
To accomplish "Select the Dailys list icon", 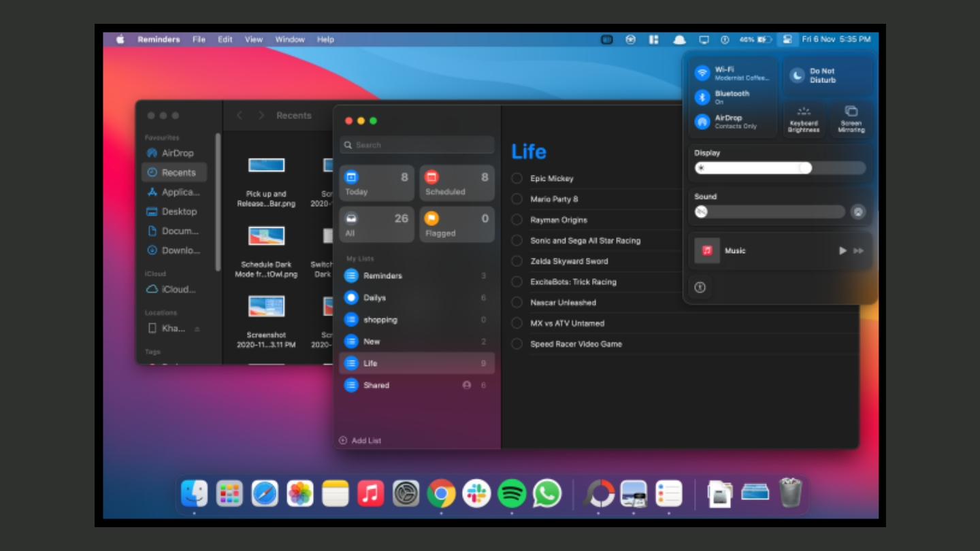I will coord(351,297).
